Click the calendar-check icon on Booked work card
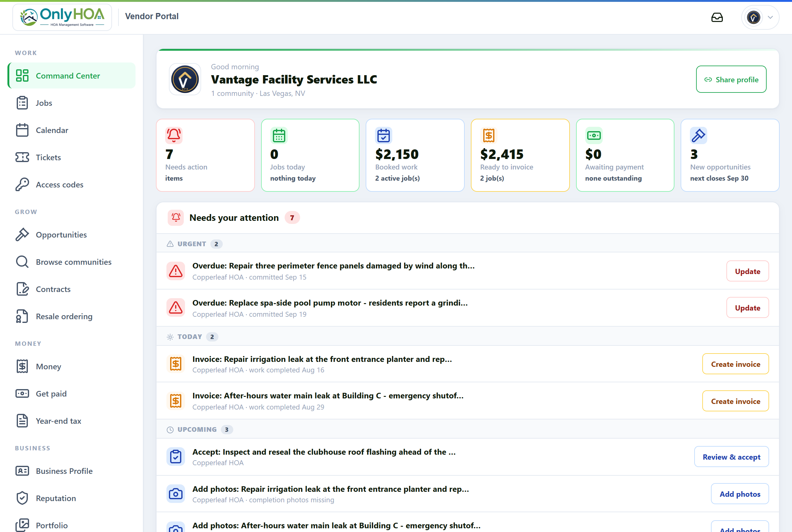 point(384,135)
